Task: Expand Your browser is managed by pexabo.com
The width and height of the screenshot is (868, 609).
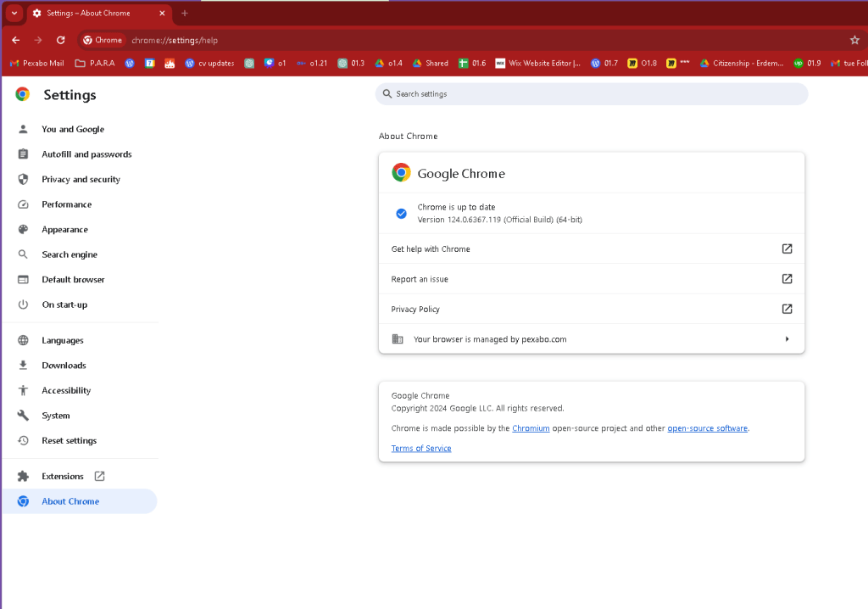Action: (591, 338)
